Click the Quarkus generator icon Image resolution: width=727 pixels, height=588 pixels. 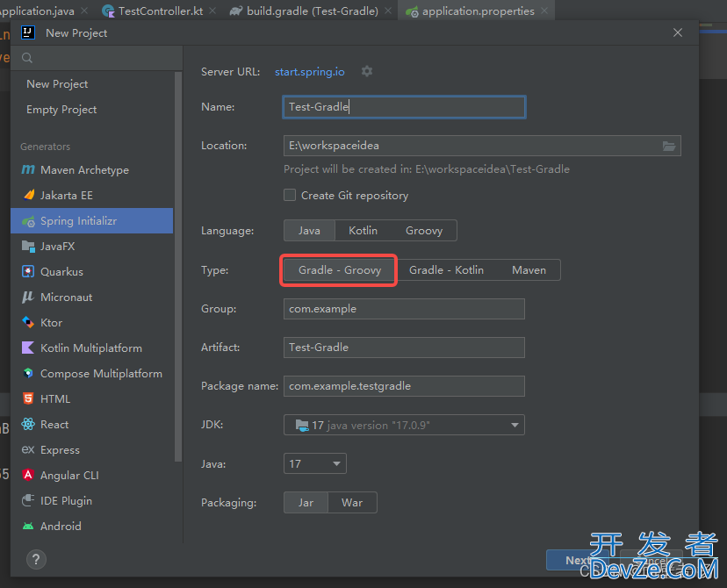(x=28, y=271)
